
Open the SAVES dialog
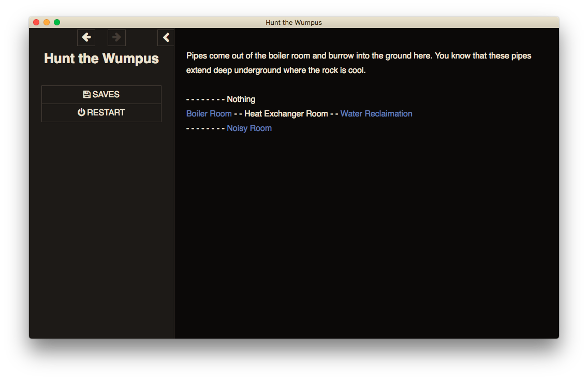101,95
